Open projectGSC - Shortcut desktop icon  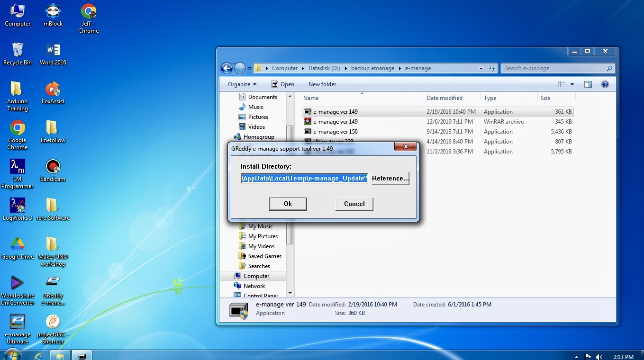53,329
